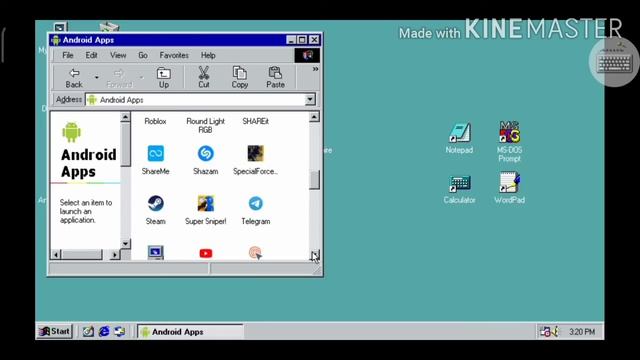
Task: Click the 3:20 PM taskbar clock
Action: coord(582,332)
